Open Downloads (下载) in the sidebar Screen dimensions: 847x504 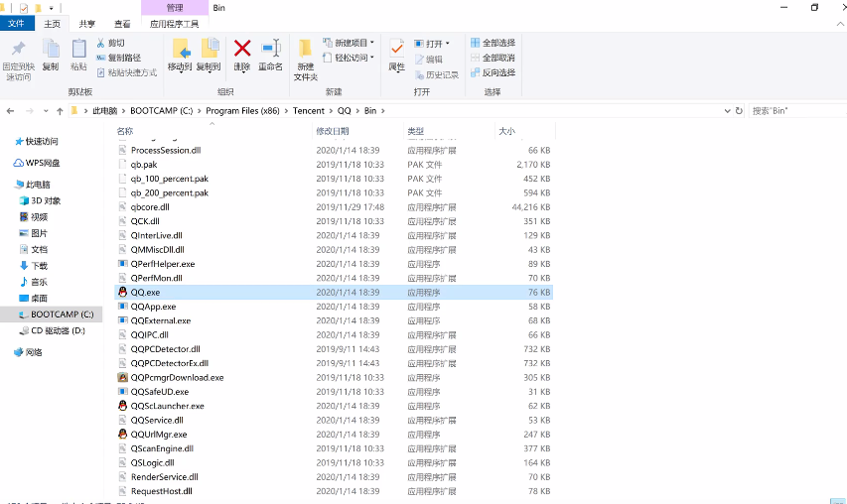pyautogui.click(x=34, y=266)
